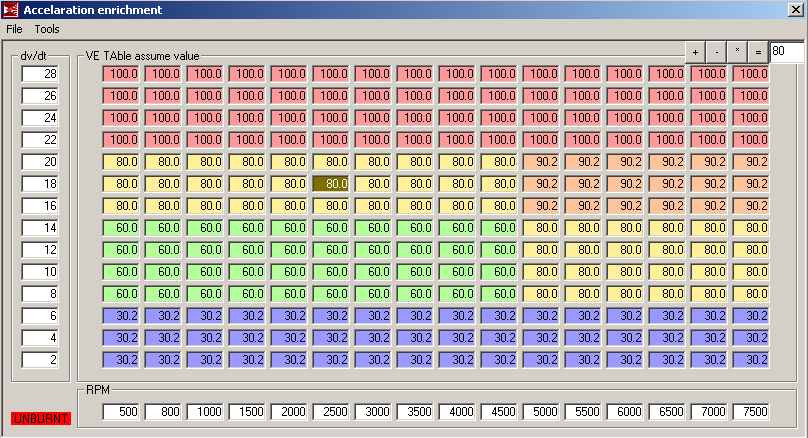The height and width of the screenshot is (438, 808).
Task: Close the Accelaration enrichment window
Action: click(x=796, y=9)
